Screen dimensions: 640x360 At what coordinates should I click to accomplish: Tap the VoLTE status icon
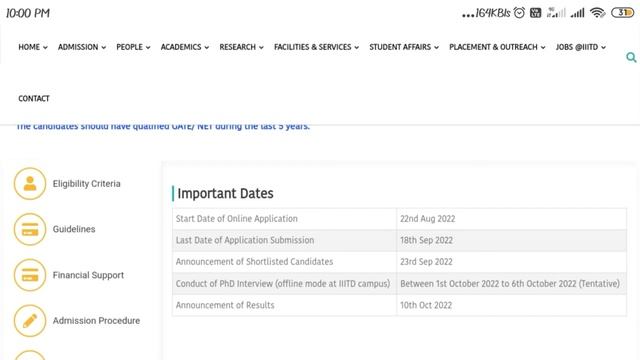pyautogui.click(x=536, y=13)
